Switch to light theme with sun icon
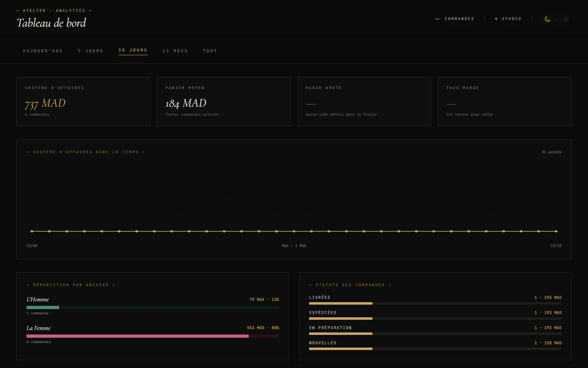The height and width of the screenshot is (368, 588). pyautogui.click(x=566, y=19)
